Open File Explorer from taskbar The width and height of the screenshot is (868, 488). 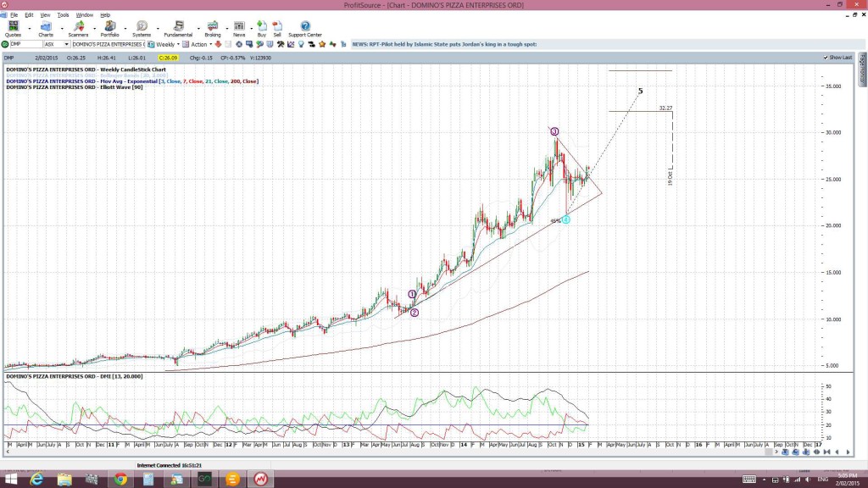coord(64,479)
